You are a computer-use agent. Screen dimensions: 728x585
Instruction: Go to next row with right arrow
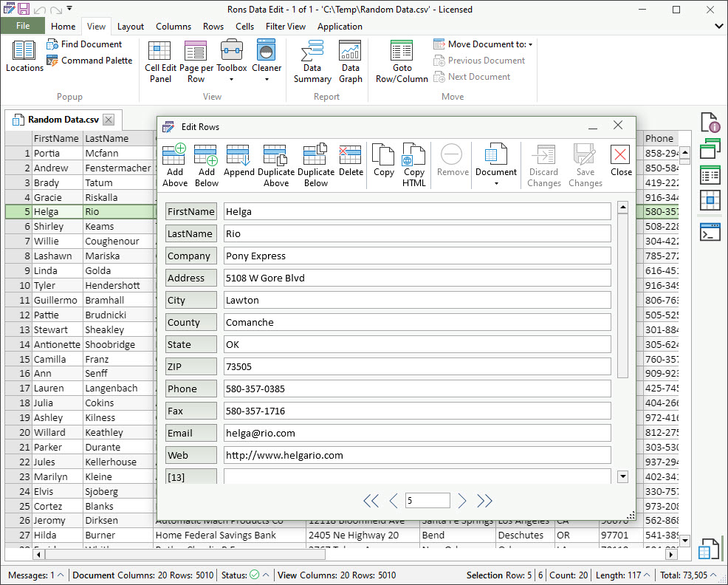pyautogui.click(x=462, y=501)
